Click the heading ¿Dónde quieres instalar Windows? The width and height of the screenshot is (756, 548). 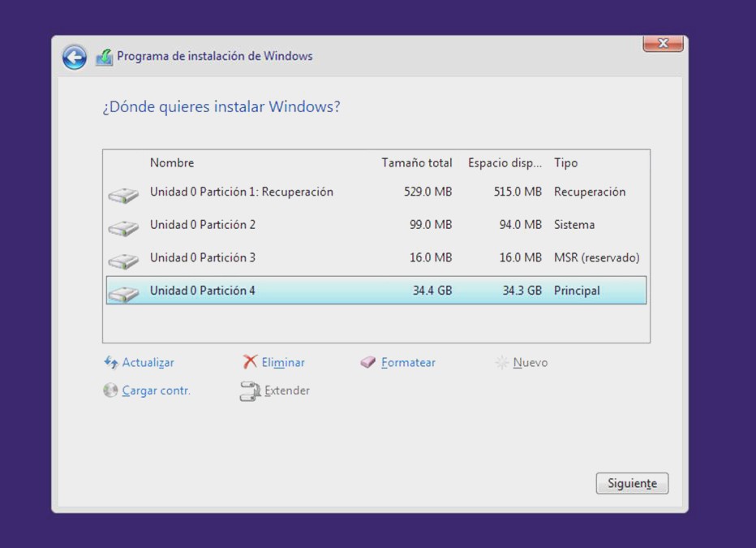[221, 106]
